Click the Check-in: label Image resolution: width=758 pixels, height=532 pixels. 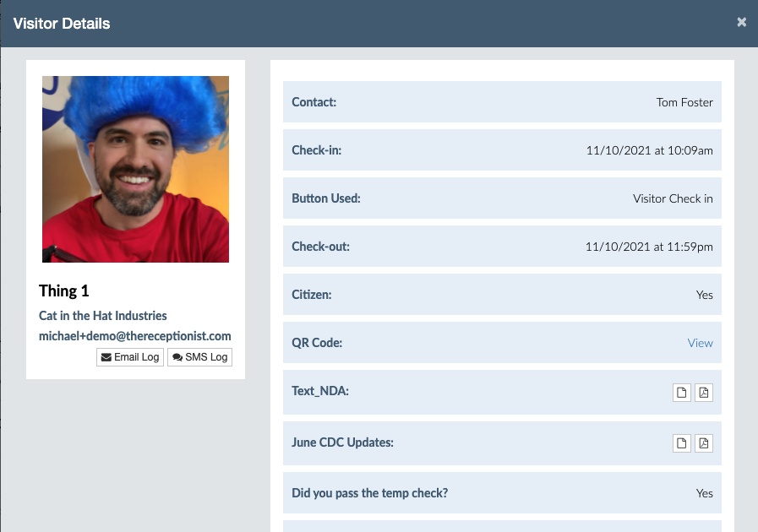pyautogui.click(x=317, y=150)
